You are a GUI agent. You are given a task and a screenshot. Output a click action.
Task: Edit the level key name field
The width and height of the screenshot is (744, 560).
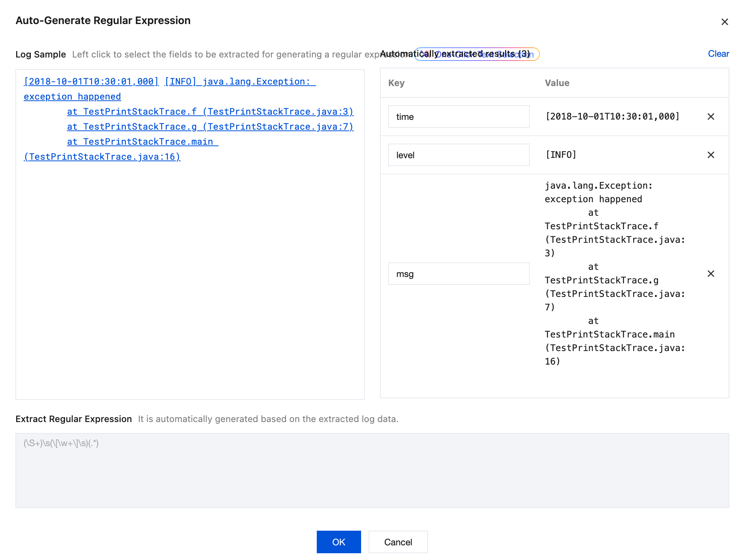(x=458, y=155)
